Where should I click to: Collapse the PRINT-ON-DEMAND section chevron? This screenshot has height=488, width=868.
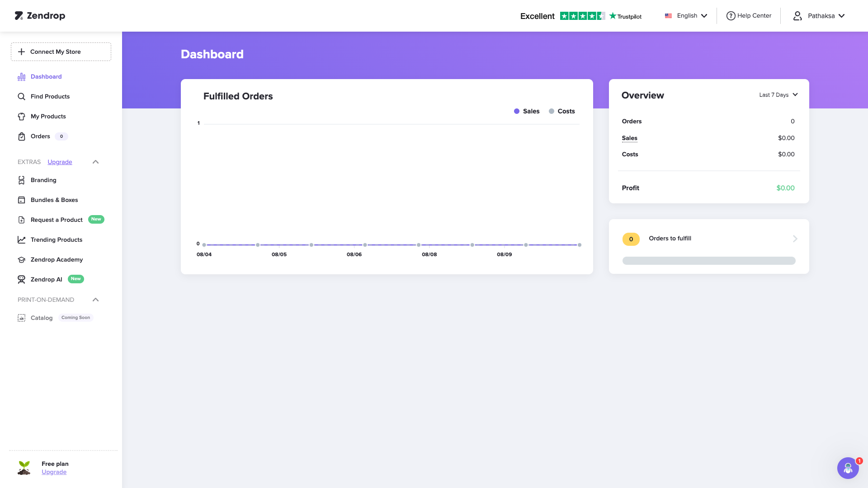95,300
